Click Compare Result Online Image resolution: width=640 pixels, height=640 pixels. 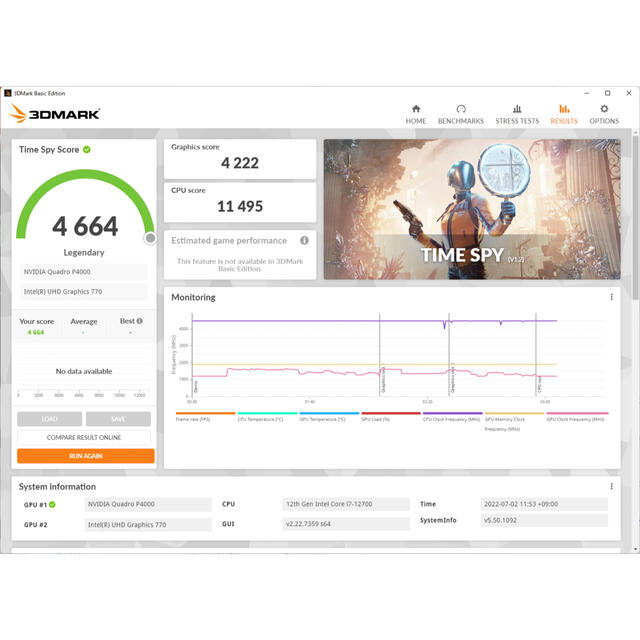tap(84, 438)
